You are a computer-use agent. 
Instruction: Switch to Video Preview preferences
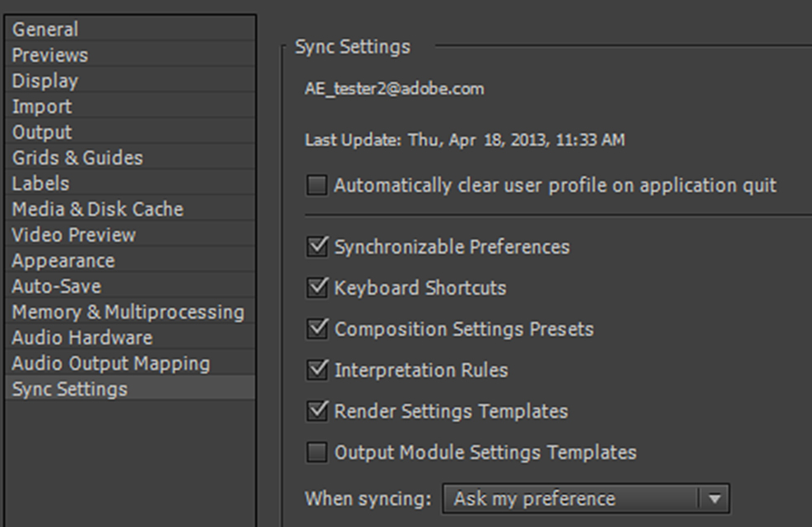click(131, 234)
